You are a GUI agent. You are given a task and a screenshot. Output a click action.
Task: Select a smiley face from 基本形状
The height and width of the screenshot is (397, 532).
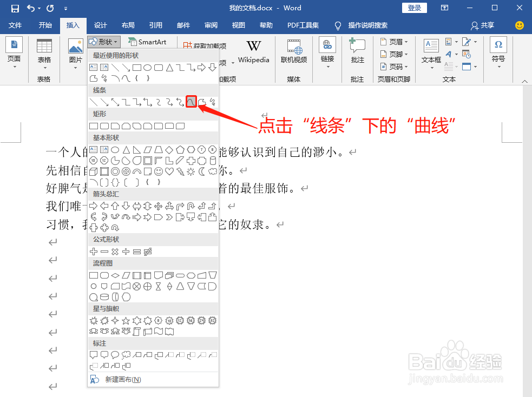158,171
